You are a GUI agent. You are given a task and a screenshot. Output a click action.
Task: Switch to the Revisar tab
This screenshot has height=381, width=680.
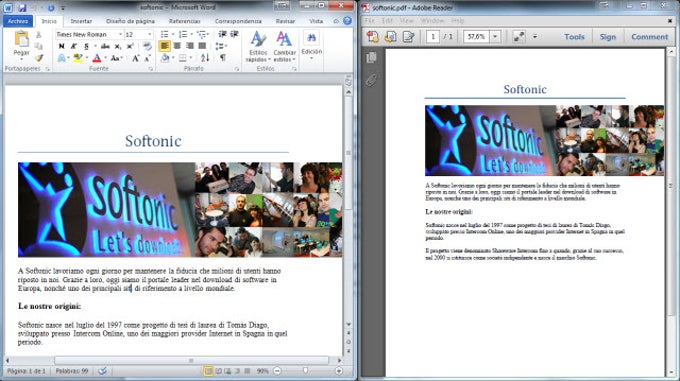pos(285,21)
